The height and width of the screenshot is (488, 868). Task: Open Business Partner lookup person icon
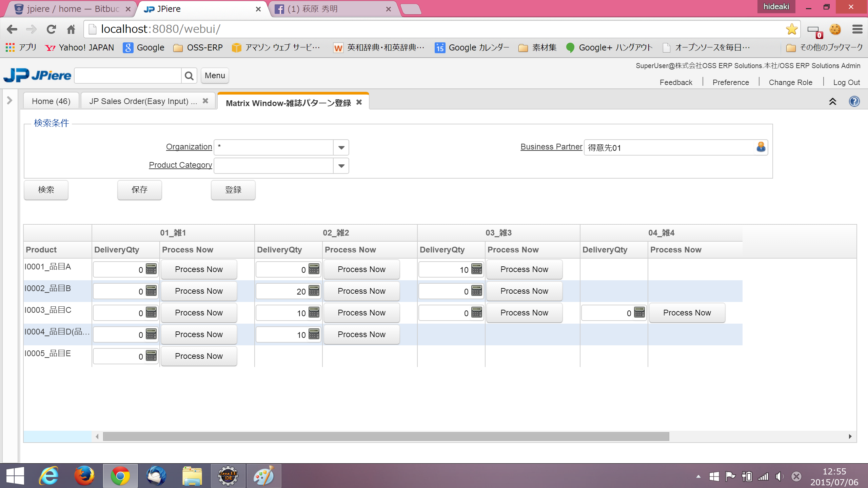click(761, 147)
